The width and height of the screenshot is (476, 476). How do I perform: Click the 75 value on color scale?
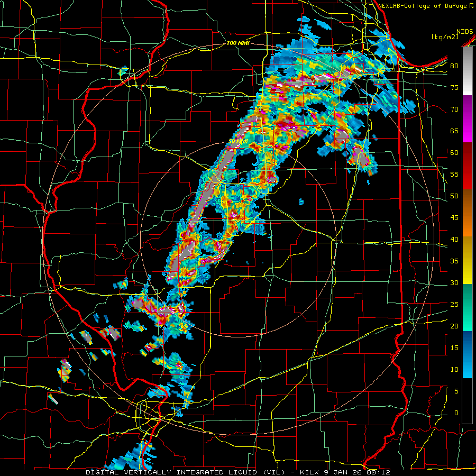[454, 87]
